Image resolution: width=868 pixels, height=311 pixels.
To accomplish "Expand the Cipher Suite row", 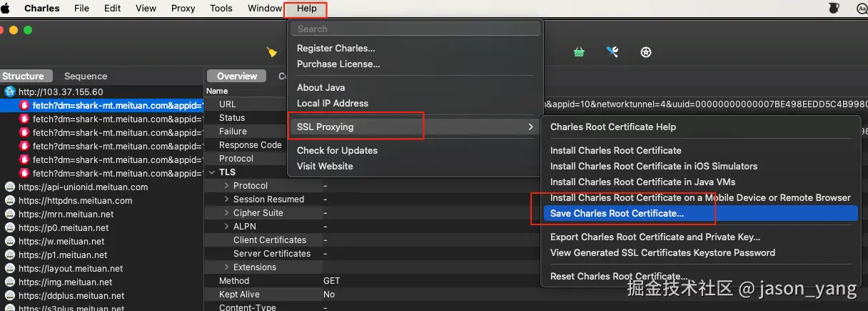I will (227, 213).
